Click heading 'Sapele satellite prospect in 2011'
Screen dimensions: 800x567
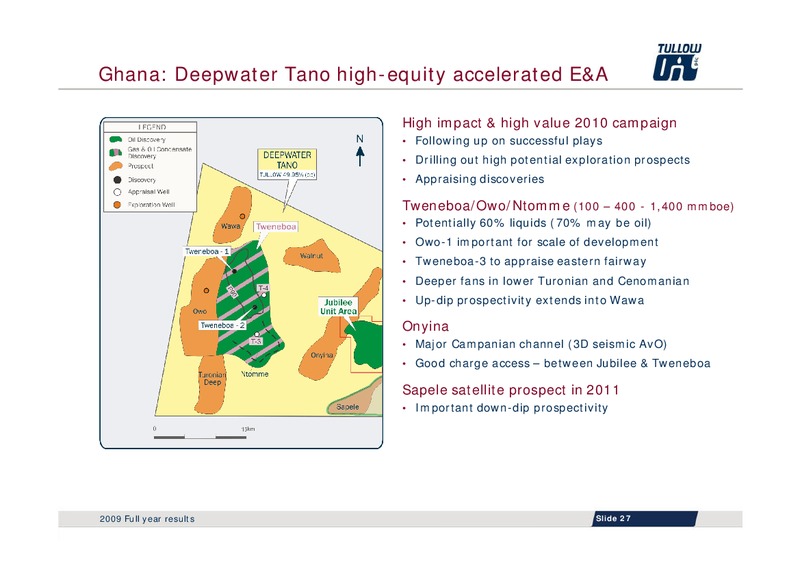pyautogui.click(x=511, y=390)
